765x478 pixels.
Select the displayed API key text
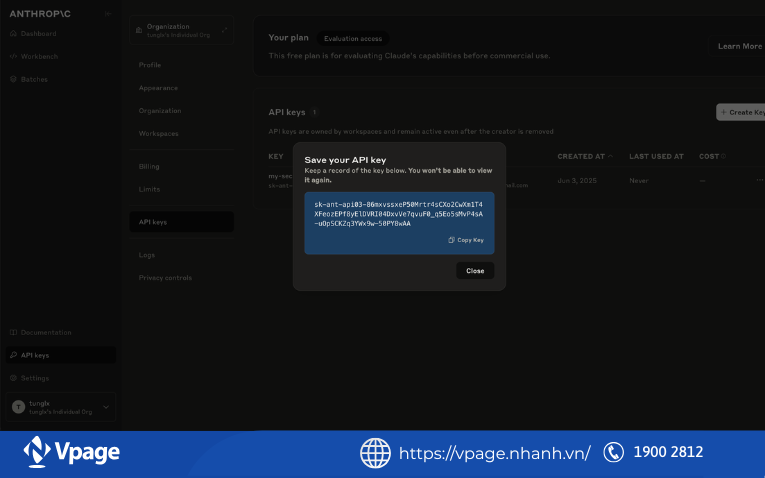(398, 214)
